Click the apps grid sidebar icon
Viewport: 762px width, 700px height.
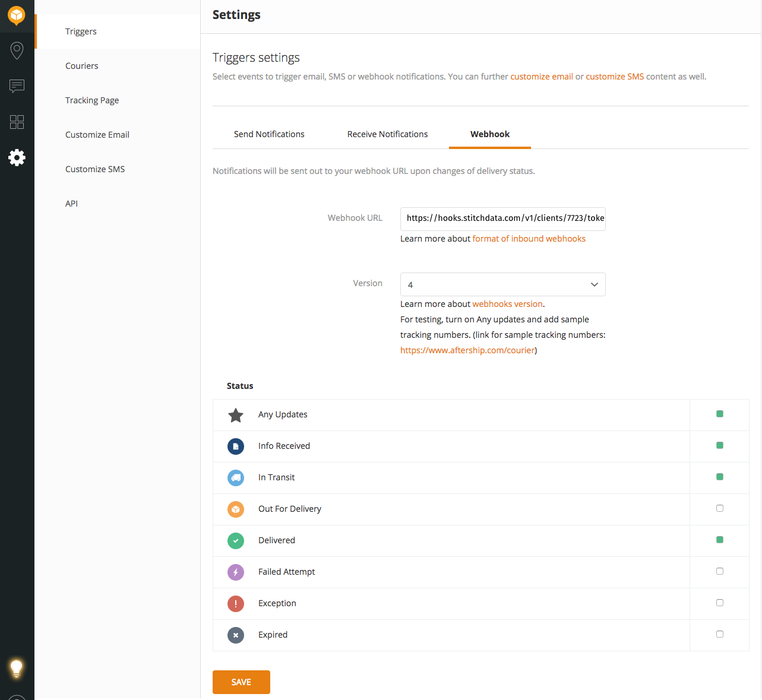click(17, 122)
